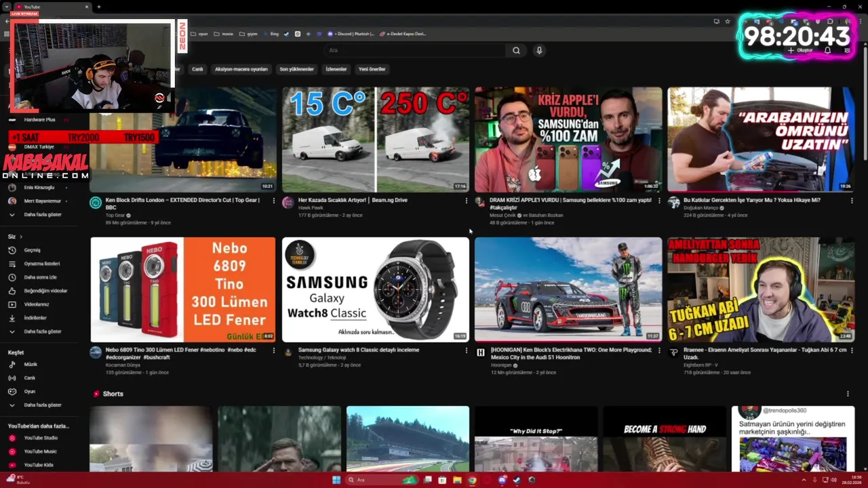Open Enis Kirazoglu subscription channel

pyautogui.click(x=39, y=188)
